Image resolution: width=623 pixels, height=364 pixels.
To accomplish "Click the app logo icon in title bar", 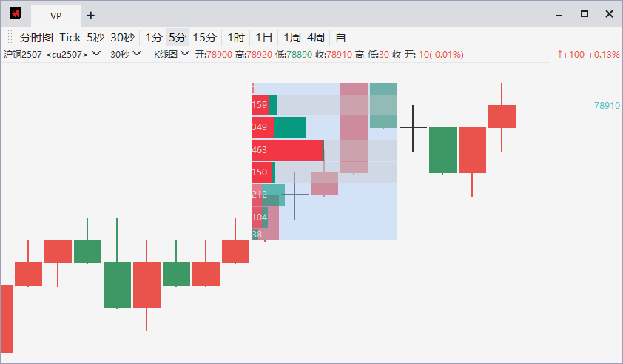I will [x=16, y=14].
